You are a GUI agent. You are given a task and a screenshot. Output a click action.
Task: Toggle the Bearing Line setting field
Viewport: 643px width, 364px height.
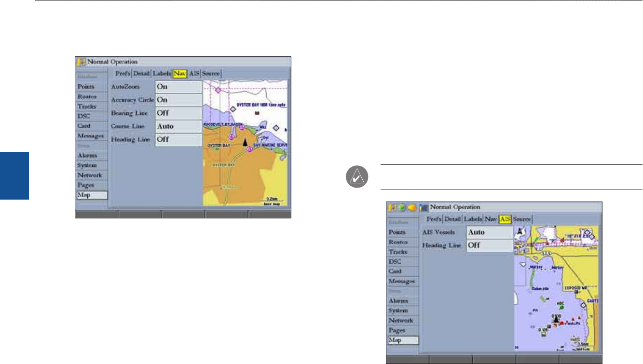(x=178, y=113)
